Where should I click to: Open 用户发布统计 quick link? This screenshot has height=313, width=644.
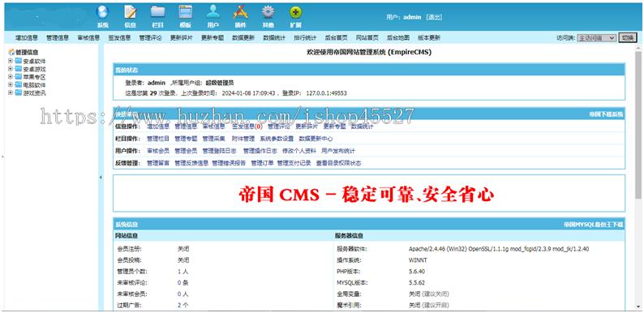(x=338, y=151)
